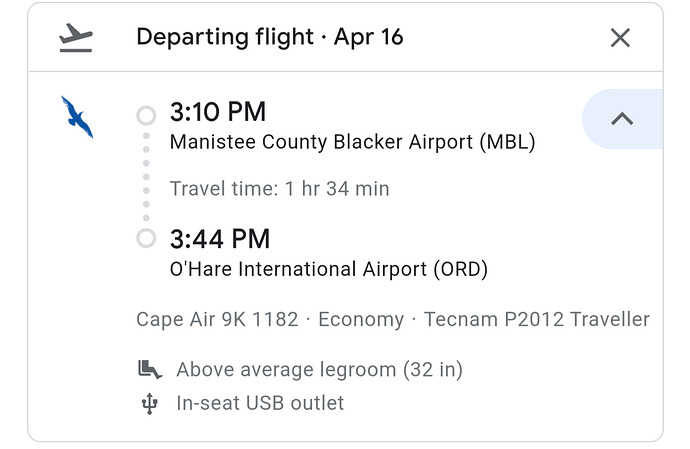Close the departing flight card
The image size is (690, 449).
(620, 37)
